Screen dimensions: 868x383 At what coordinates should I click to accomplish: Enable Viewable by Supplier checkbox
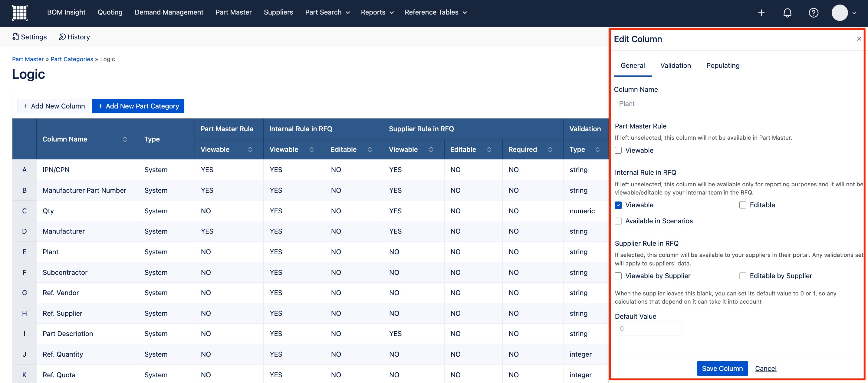tap(618, 276)
